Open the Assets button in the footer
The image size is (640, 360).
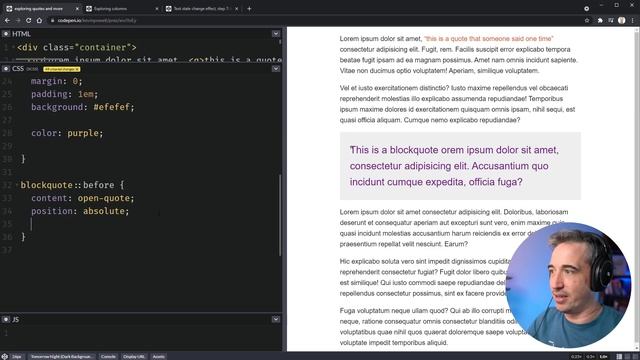[x=158, y=356]
